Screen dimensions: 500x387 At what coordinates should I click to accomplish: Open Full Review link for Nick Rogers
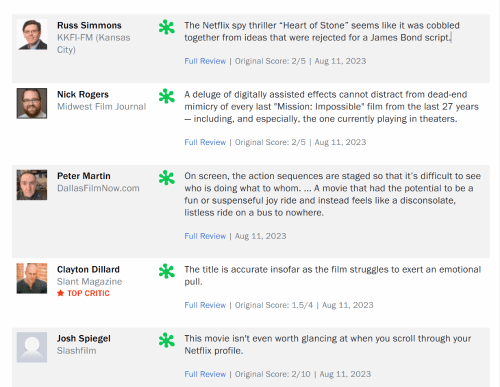coord(205,142)
